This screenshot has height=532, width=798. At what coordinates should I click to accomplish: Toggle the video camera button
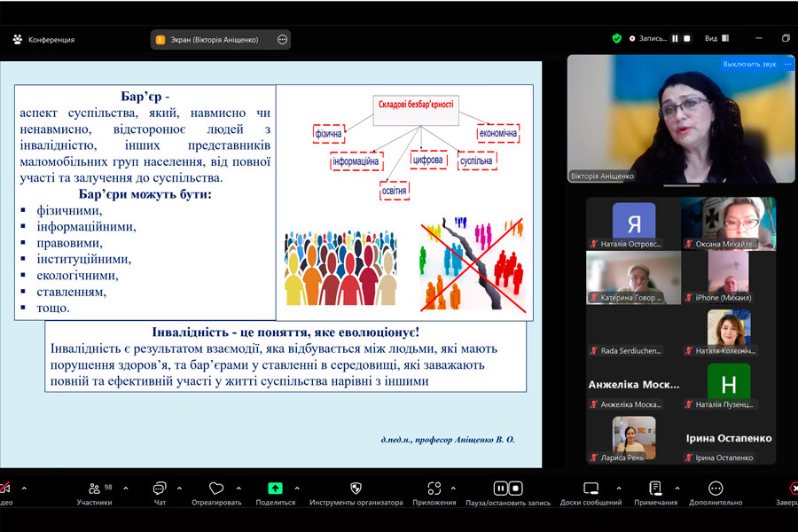point(4,489)
